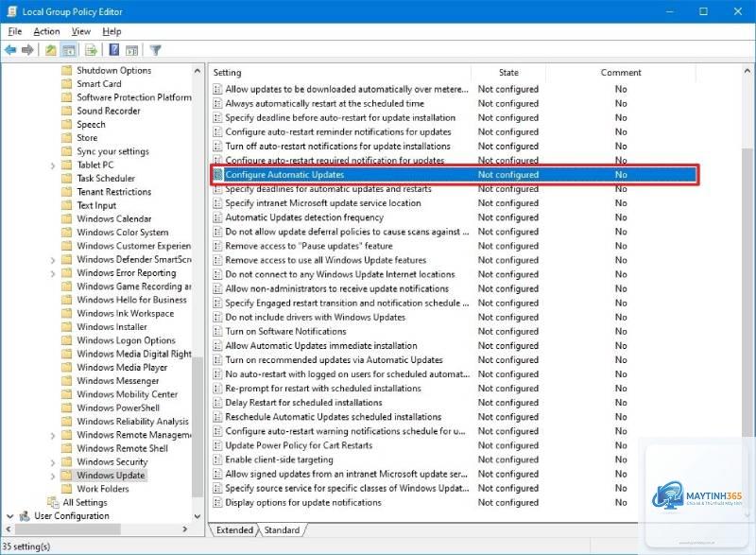Click the Up one level folder icon
The width and height of the screenshot is (756, 555).
point(51,50)
